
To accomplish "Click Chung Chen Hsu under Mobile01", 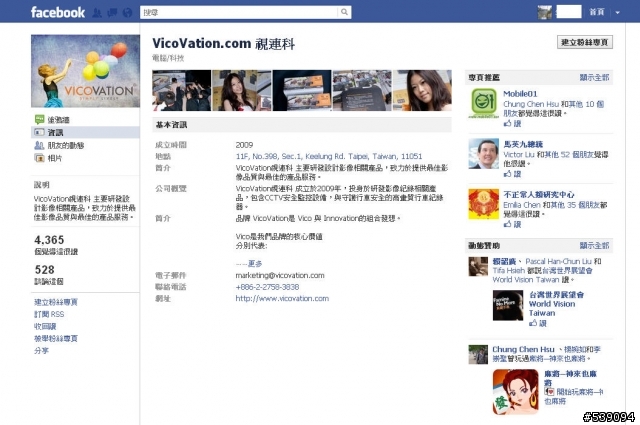I will pos(531,104).
